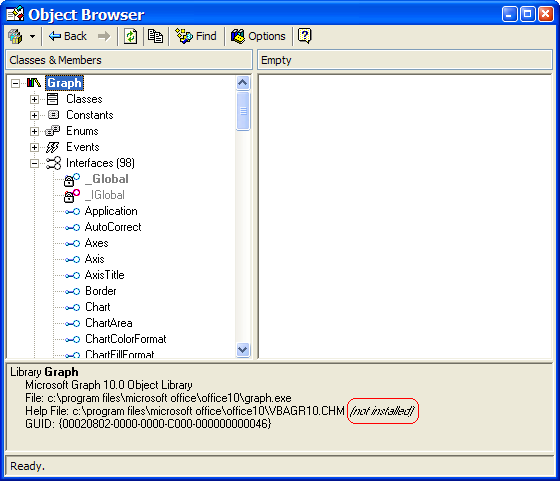Select the Enums tree item label
The height and width of the screenshot is (481, 560).
point(82,131)
